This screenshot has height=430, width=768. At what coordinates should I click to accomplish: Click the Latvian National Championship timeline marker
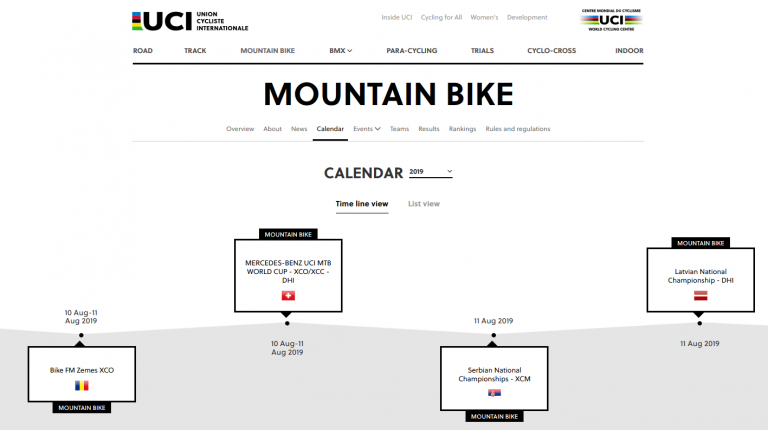[x=699, y=323]
